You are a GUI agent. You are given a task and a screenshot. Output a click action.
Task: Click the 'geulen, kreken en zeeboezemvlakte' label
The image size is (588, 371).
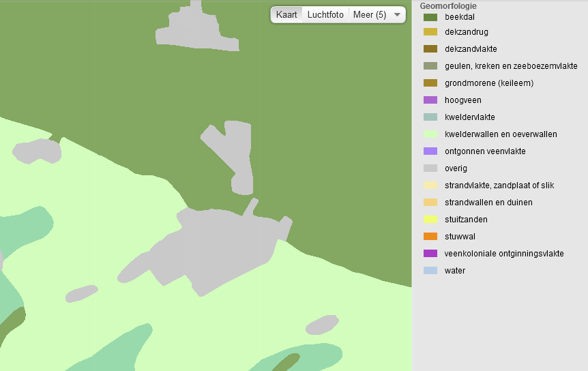click(x=511, y=66)
